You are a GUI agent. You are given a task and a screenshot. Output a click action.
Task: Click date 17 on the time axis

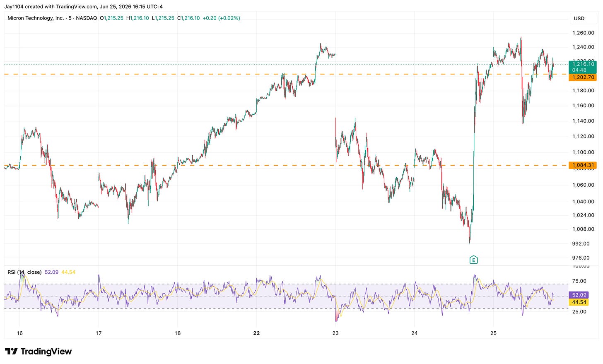pyautogui.click(x=99, y=333)
